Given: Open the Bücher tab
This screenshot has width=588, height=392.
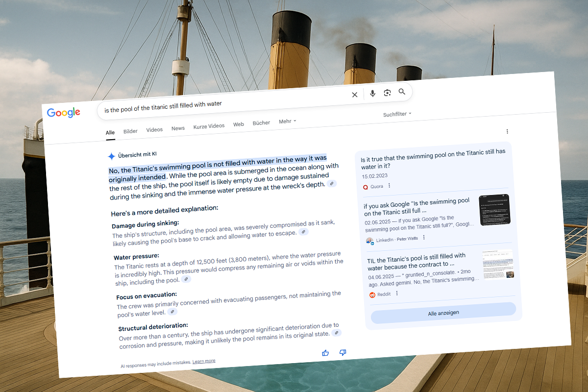Looking at the screenshot, I should [262, 123].
